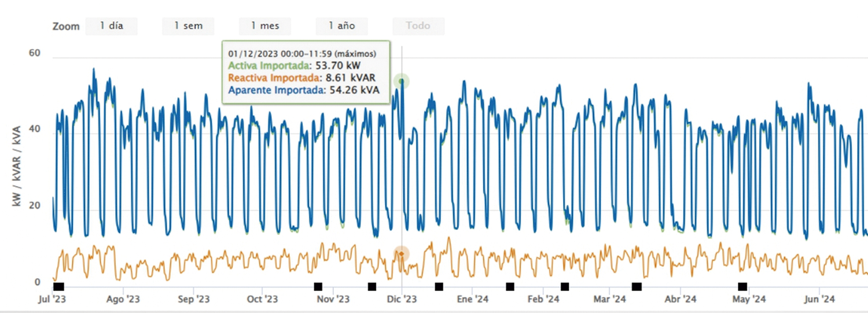
Task: Set zoom range to 1 sem
Action: [x=188, y=26]
